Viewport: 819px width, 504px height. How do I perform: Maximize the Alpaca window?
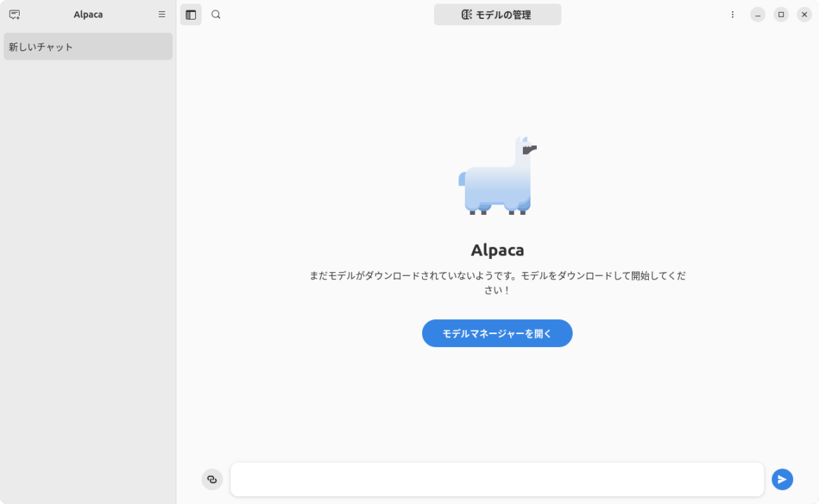[780, 14]
